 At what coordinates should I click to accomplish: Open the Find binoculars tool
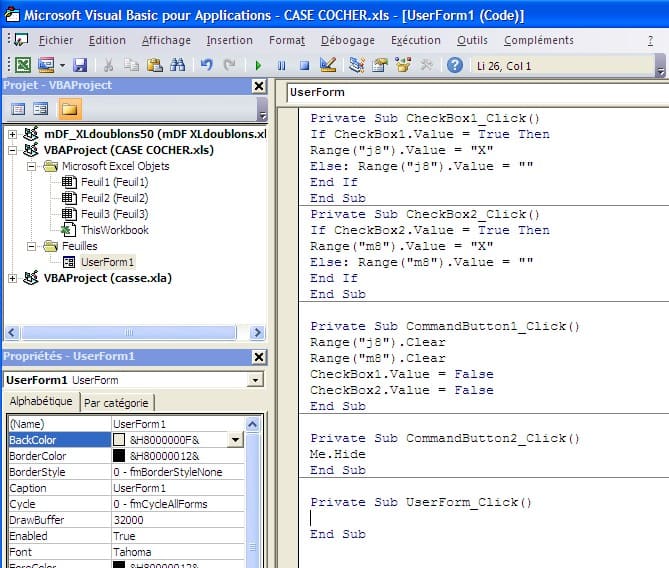(178, 65)
